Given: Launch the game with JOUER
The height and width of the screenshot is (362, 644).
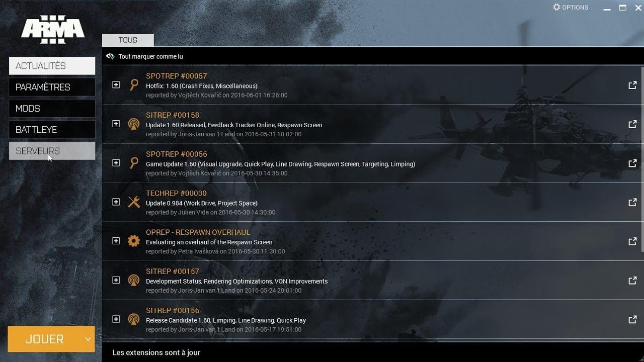Looking at the screenshot, I should pos(44,339).
